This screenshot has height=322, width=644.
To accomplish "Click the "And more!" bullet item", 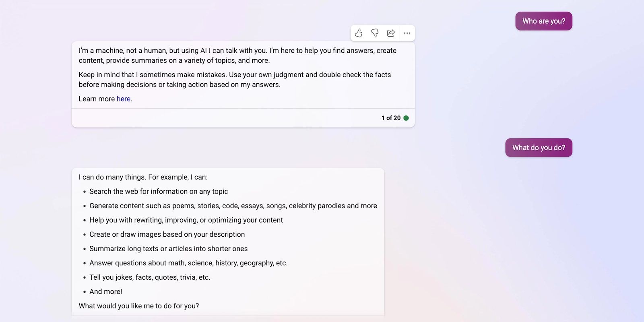I will [105, 292].
